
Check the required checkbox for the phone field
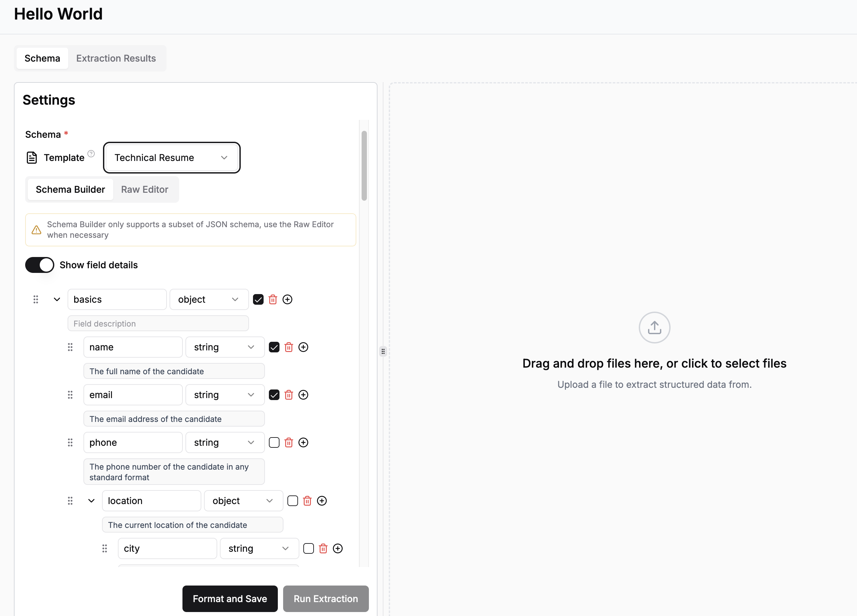[274, 442]
